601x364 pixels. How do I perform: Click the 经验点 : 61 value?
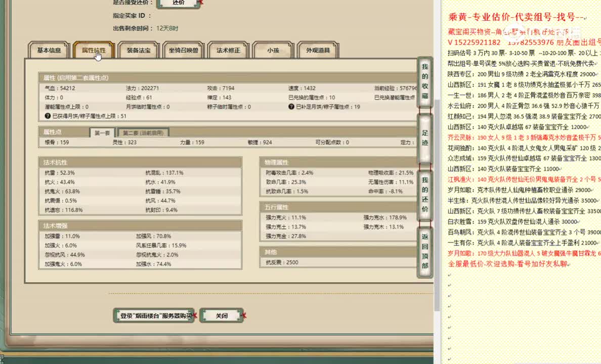pos(139,98)
